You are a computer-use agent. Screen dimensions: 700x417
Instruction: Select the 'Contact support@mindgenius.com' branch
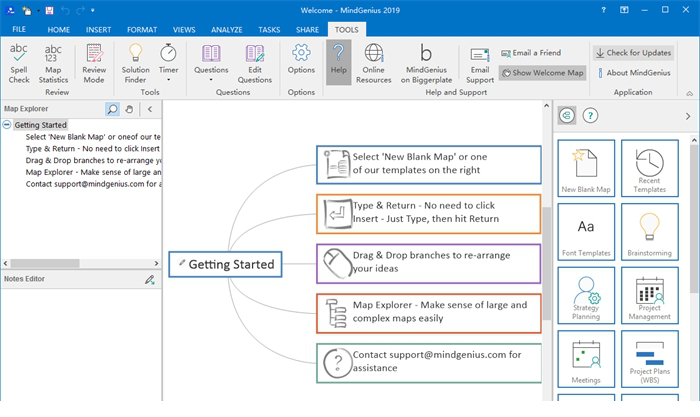[x=429, y=363]
